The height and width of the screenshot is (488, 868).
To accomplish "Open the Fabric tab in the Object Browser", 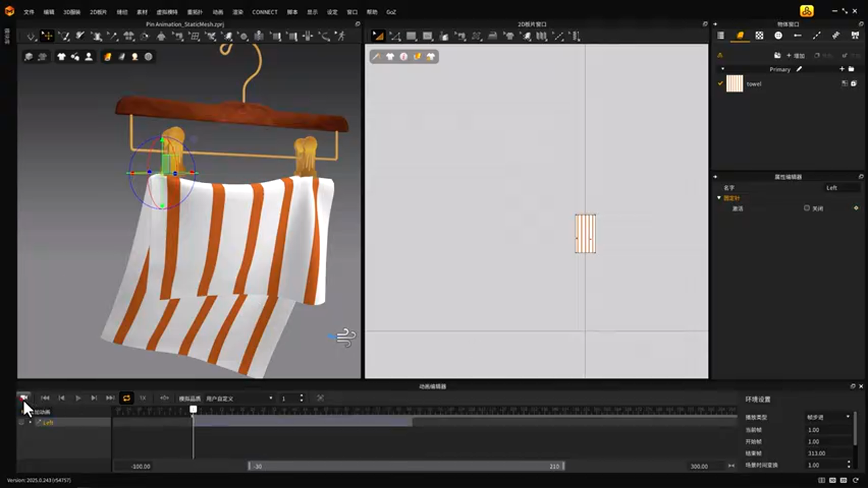I will click(740, 36).
